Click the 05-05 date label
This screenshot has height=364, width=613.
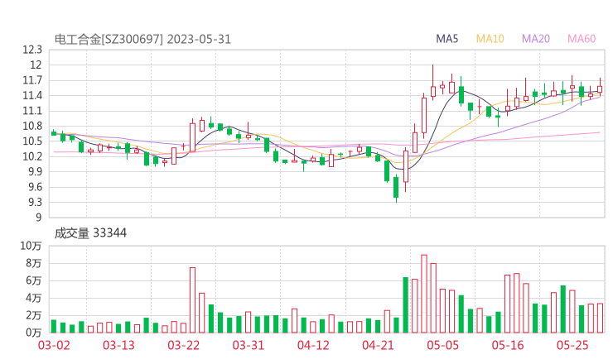click(443, 345)
